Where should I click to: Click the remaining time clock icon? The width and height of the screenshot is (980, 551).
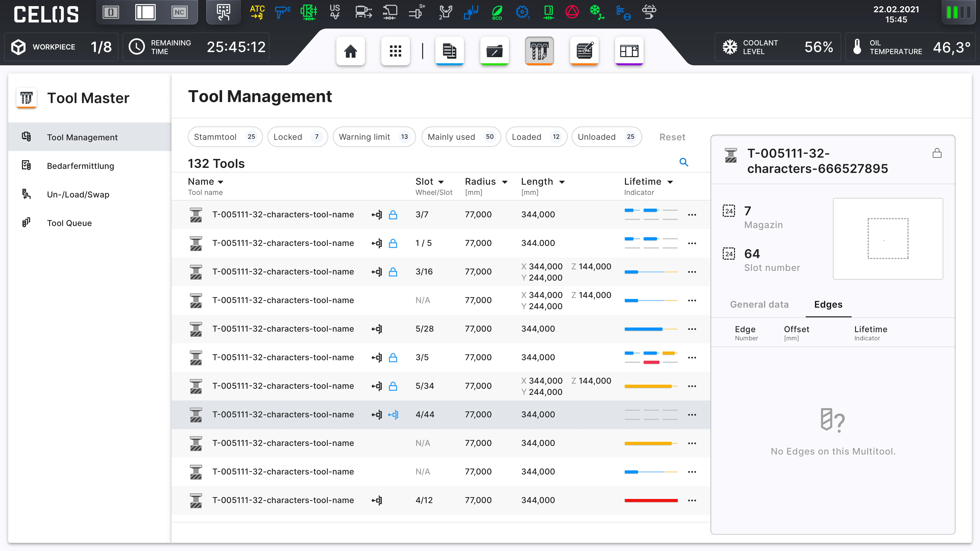click(x=137, y=47)
